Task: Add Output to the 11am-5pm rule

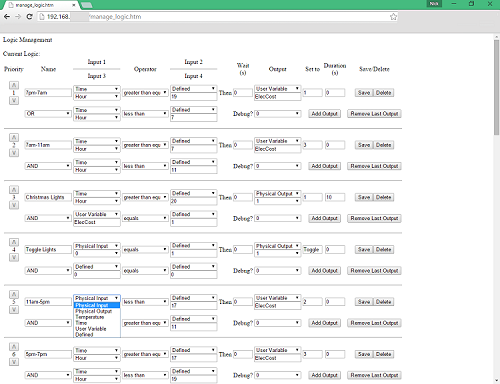Action: 324,323
